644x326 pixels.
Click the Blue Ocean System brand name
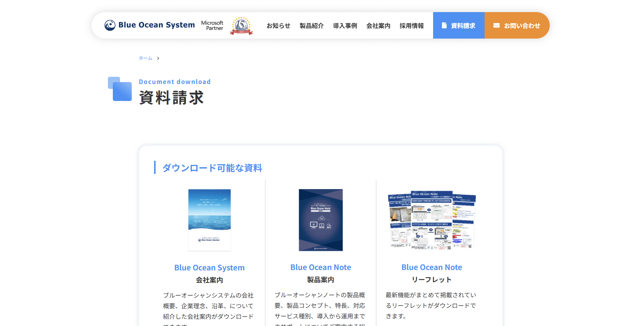click(x=156, y=25)
